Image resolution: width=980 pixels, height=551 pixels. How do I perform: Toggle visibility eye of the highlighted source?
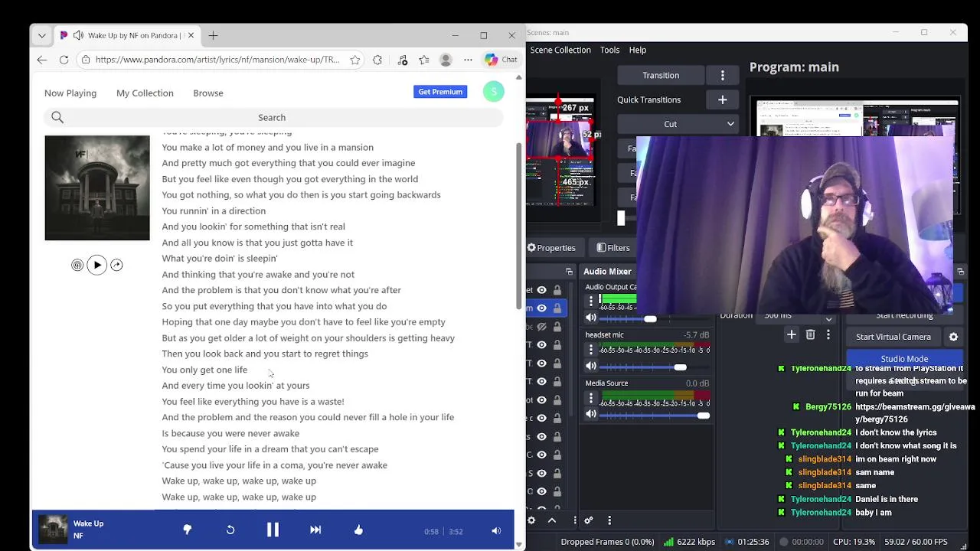point(541,308)
